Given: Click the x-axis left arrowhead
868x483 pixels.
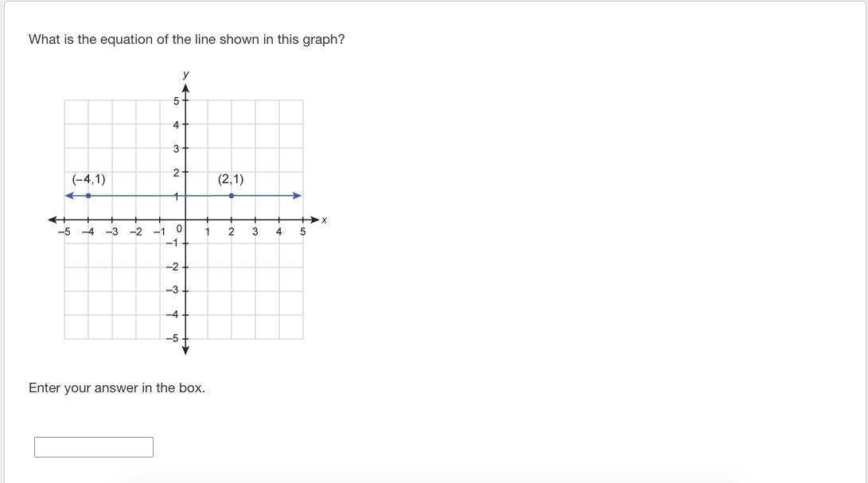Looking at the screenshot, I should tap(53, 220).
